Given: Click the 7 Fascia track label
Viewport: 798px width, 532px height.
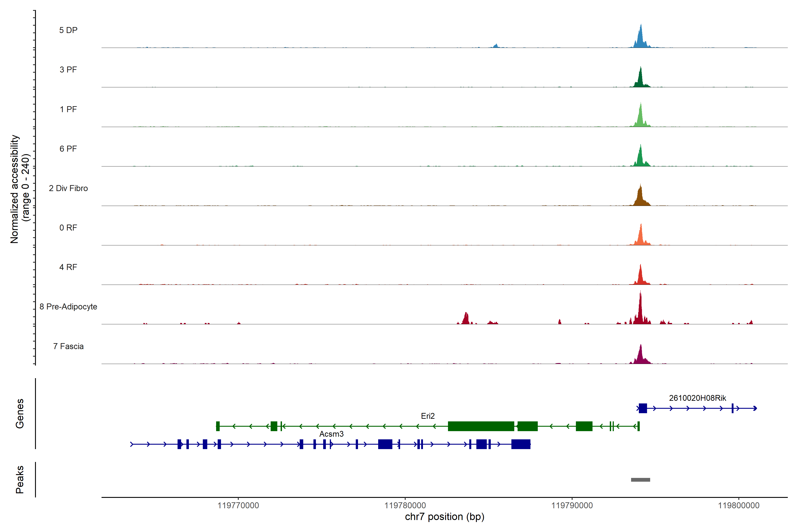Looking at the screenshot, I should pos(68,346).
